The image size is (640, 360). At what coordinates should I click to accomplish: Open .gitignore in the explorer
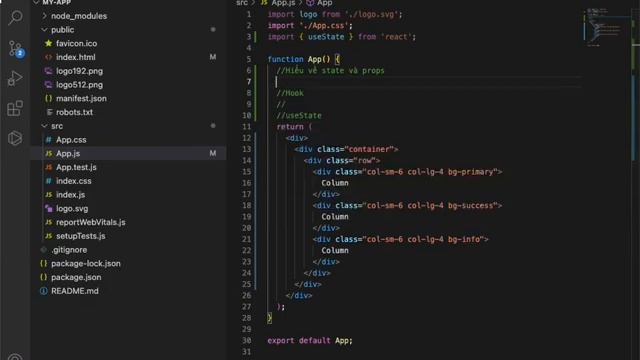(x=69, y=249)
